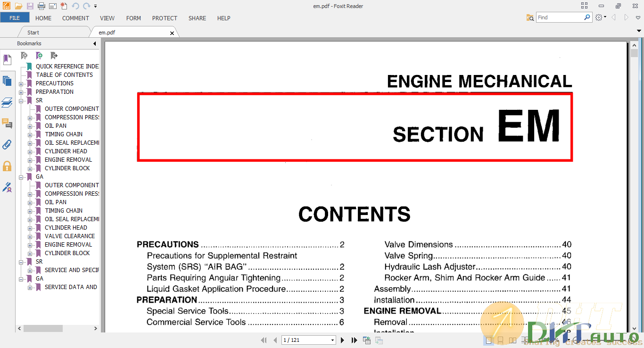
Task: Click the bookmarks panel horizontal scrollbar thumb
Action: (x=43, y=328)
